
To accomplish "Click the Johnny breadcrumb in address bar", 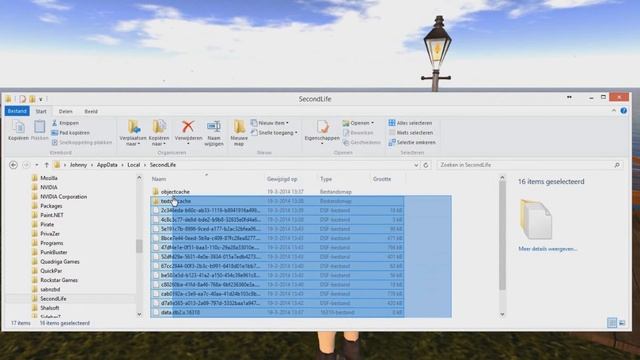I will coord(78,165).
